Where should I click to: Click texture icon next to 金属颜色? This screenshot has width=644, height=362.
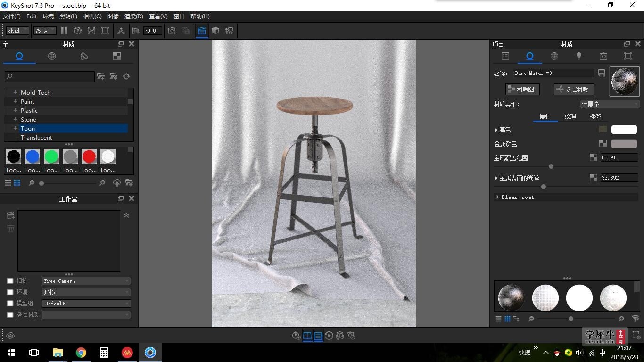603,143
